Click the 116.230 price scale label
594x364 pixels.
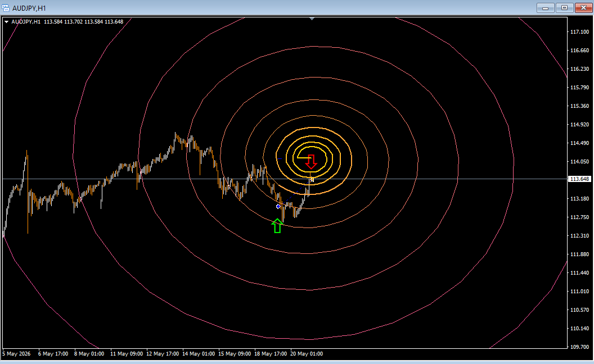(x=579, y=69)
